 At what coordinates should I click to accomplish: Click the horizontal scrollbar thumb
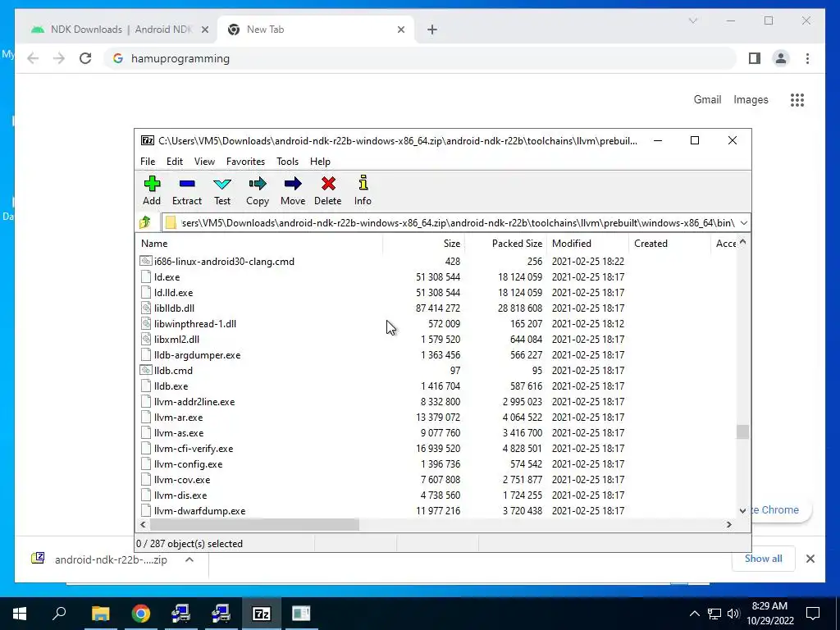coord(254,524)
